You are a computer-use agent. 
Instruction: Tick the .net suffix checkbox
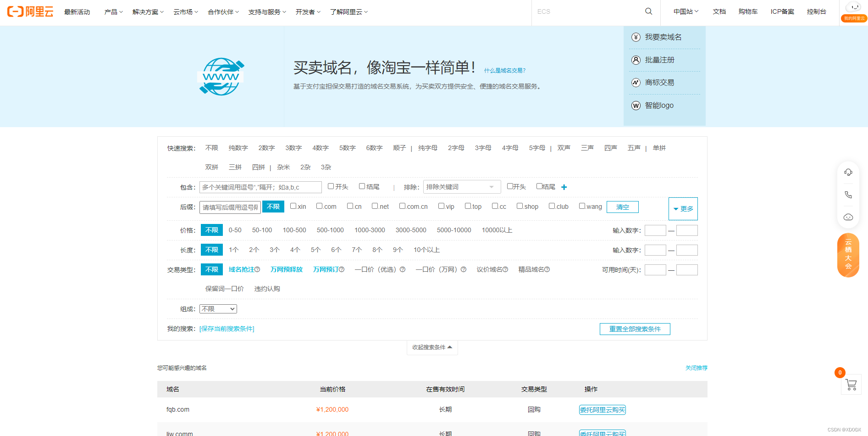375,206
